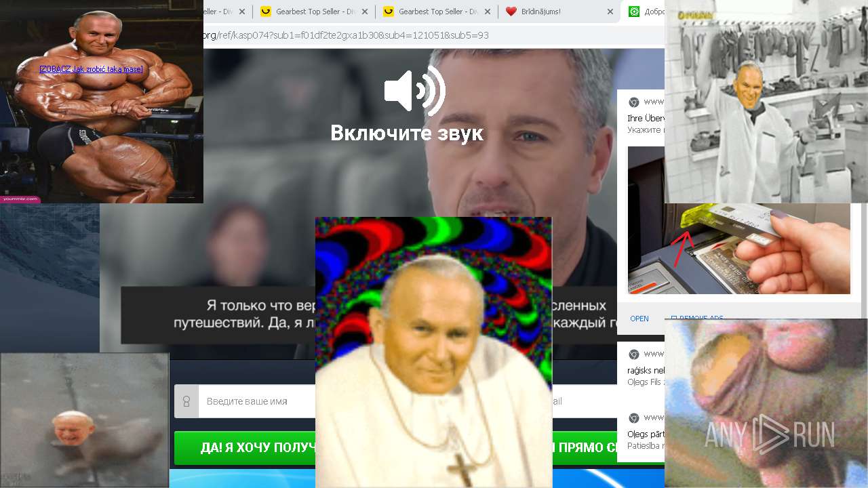Click Chrome icon on Ihre Über notification

[634, 102]
